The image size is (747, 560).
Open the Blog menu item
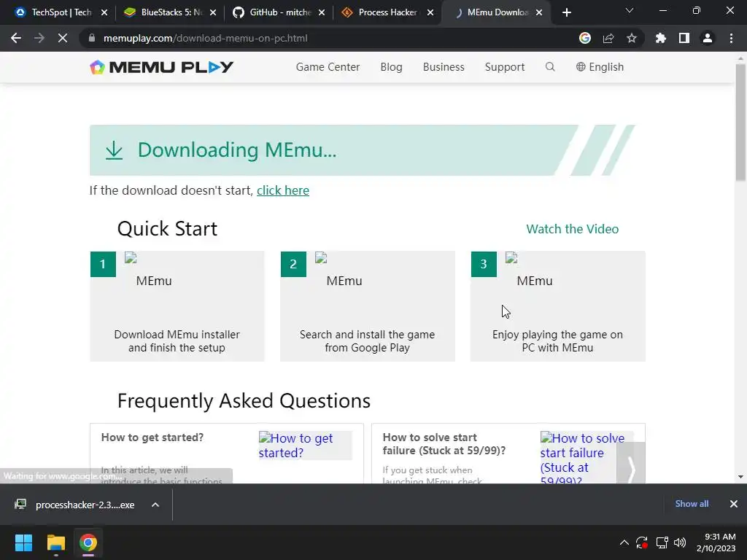coord(391,66)
